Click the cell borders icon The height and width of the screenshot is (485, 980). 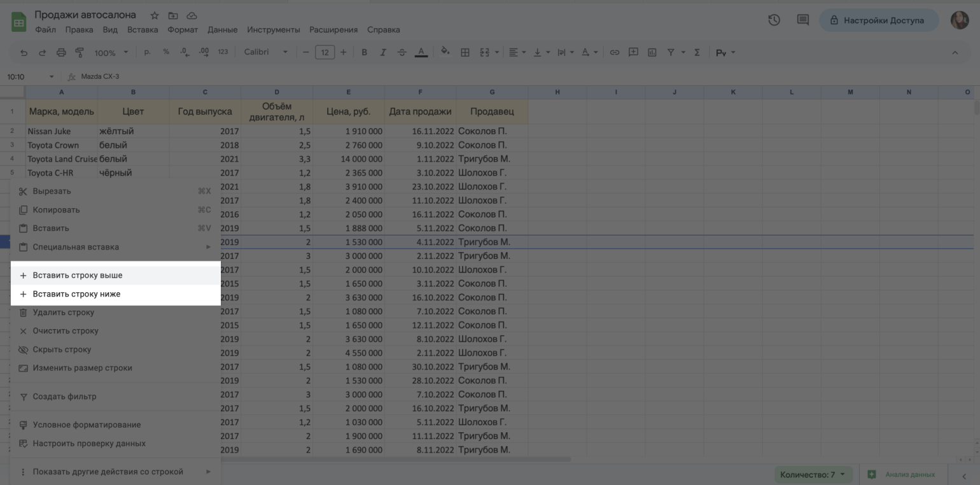[465, 53]
